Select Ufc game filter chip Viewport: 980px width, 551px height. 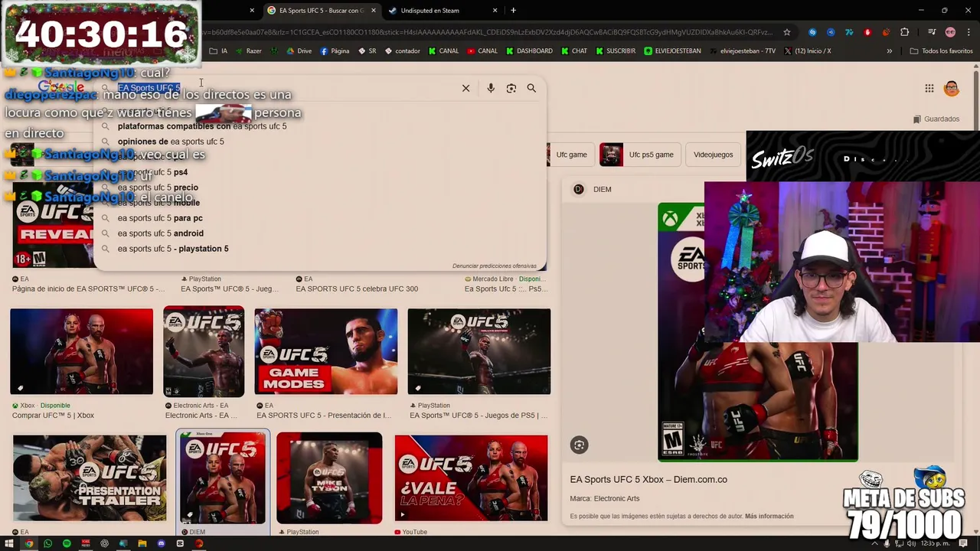pos(571,155)
